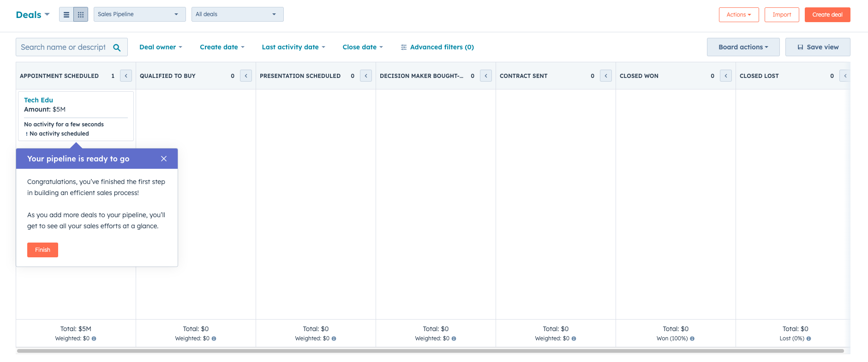Collapse the Presentation Scheduled column
The image size is (868, 362).
(366, 76)
